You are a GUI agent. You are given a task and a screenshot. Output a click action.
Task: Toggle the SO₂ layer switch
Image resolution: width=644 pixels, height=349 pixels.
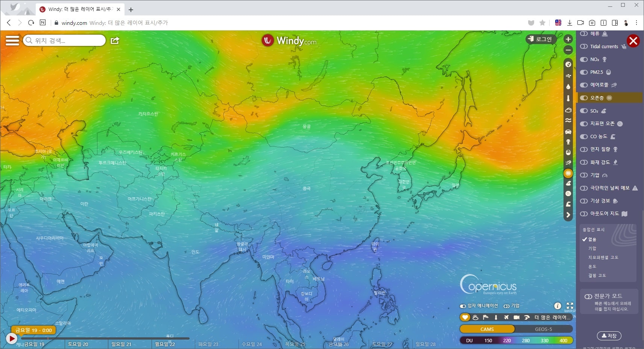pyautogui.click(x=584, y=111)
